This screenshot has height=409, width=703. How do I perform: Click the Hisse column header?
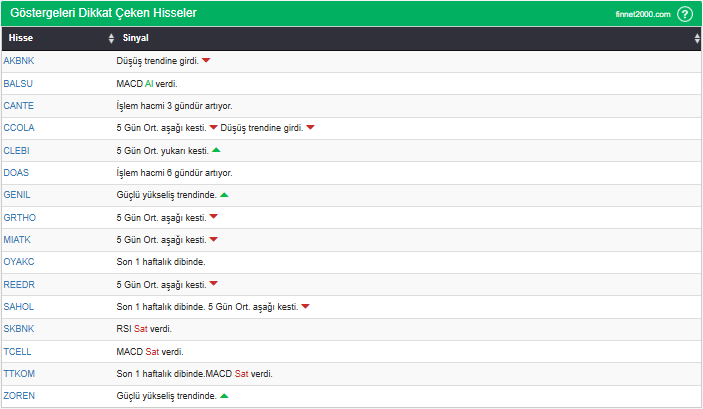pyautogui.click(x=21, y=38)
